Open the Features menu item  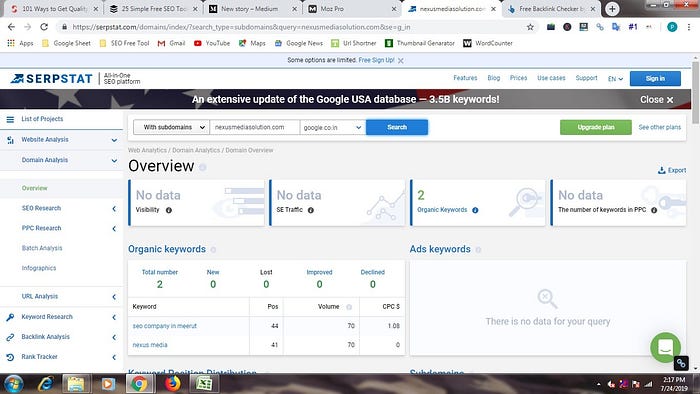(x=465, y=78)
